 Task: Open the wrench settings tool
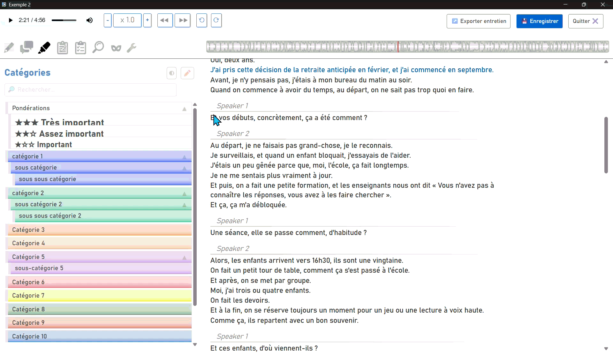132,48
